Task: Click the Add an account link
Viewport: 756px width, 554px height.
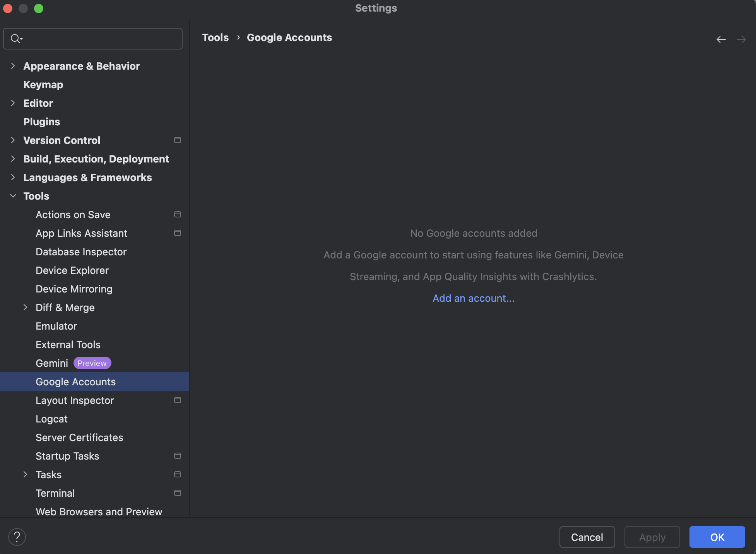Action: [473, 298]
